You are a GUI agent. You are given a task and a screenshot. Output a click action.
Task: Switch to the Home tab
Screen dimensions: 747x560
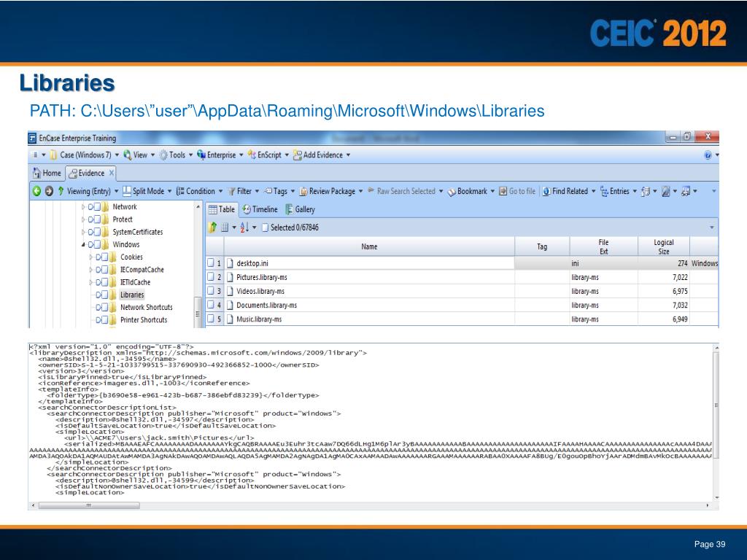[47, 173]
